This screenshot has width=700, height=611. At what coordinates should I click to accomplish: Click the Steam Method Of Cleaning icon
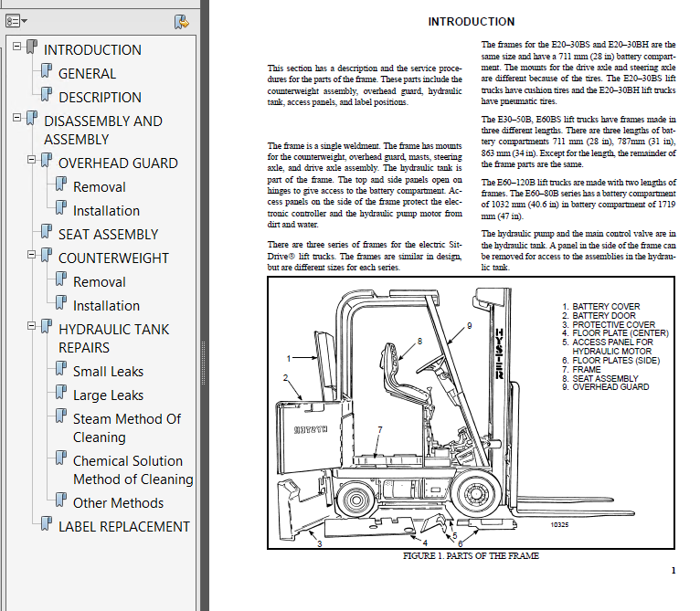point(61,416)
